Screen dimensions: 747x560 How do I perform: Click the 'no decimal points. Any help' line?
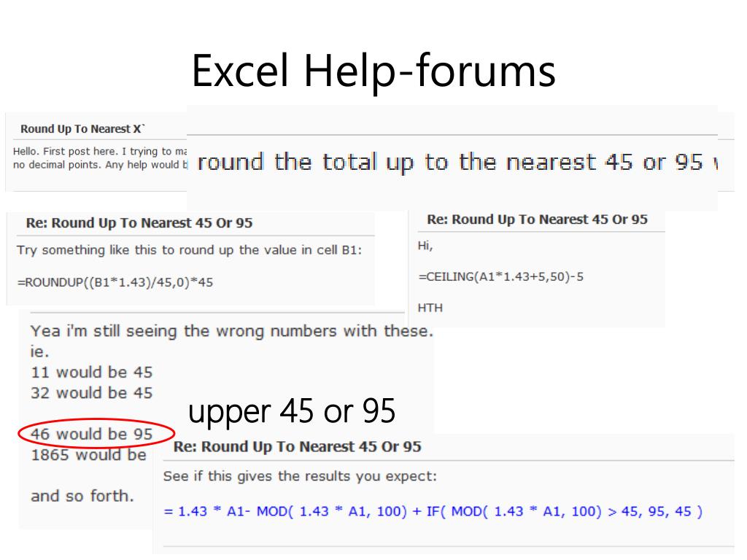100,165
